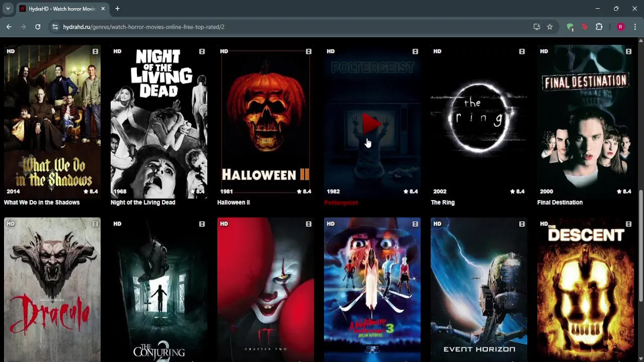This screenshot has width=644, height=362.
Task: Open Poltergeist title link
Action: (x=341, y=202)
